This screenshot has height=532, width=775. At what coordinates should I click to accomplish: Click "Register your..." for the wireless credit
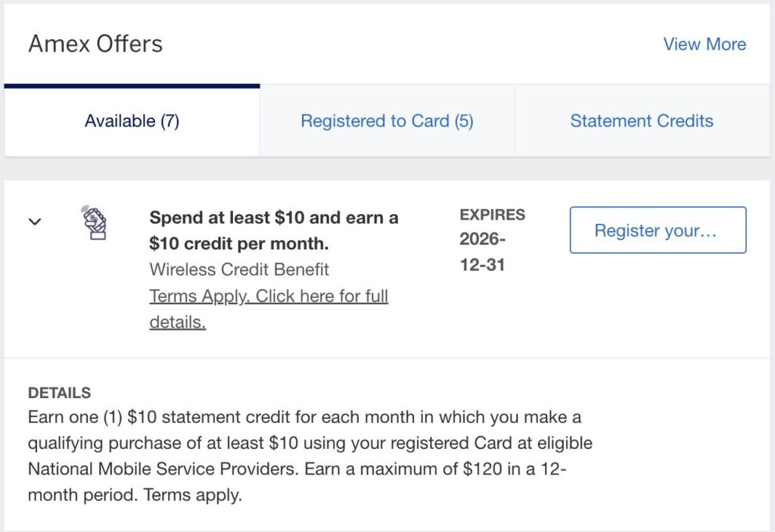[657, 230]
